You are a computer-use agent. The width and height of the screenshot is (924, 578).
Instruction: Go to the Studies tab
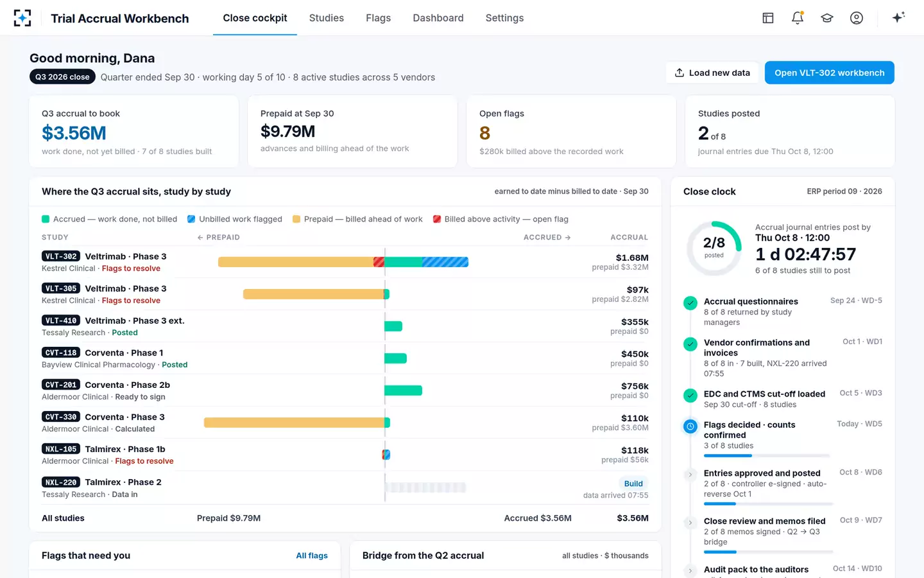(x=327, y=18)
